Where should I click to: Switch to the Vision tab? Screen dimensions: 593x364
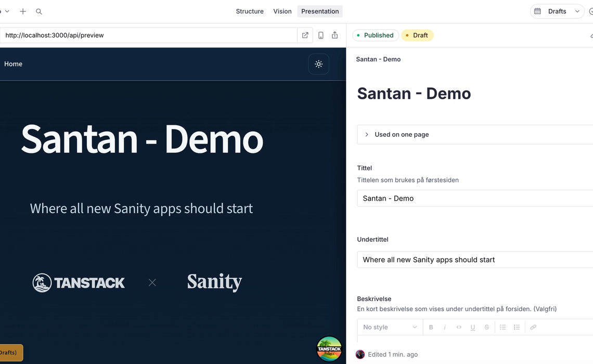point(282,11)
